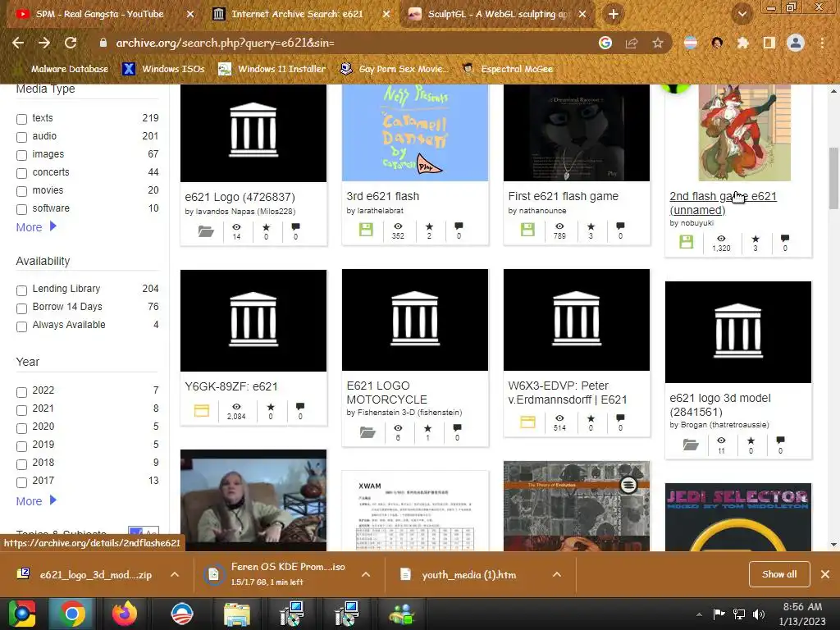
Task: Open the Google icon in the address bar
Action: (x=605, y=43)
